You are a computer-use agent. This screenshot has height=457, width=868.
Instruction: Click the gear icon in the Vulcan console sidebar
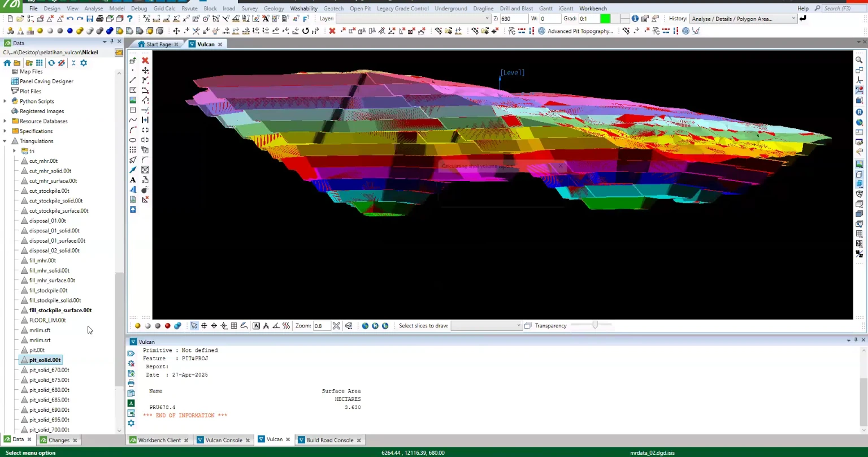pos(131,423)
